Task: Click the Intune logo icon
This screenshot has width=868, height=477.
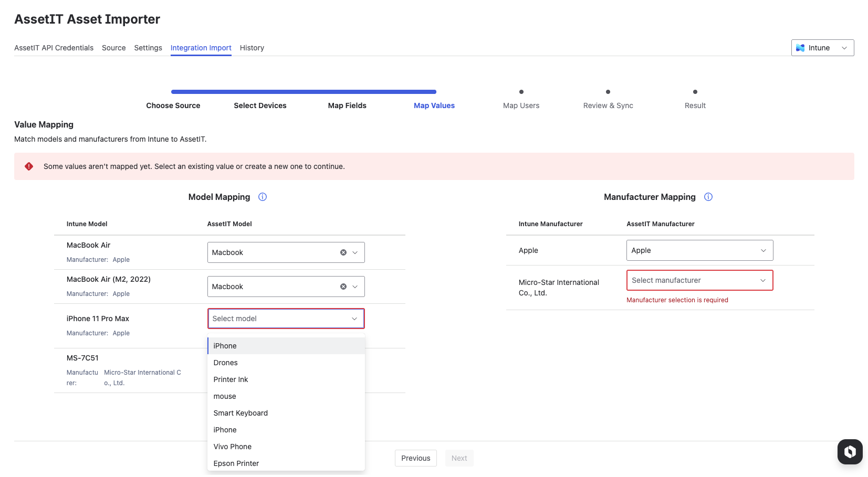Action: click(800, 48)
